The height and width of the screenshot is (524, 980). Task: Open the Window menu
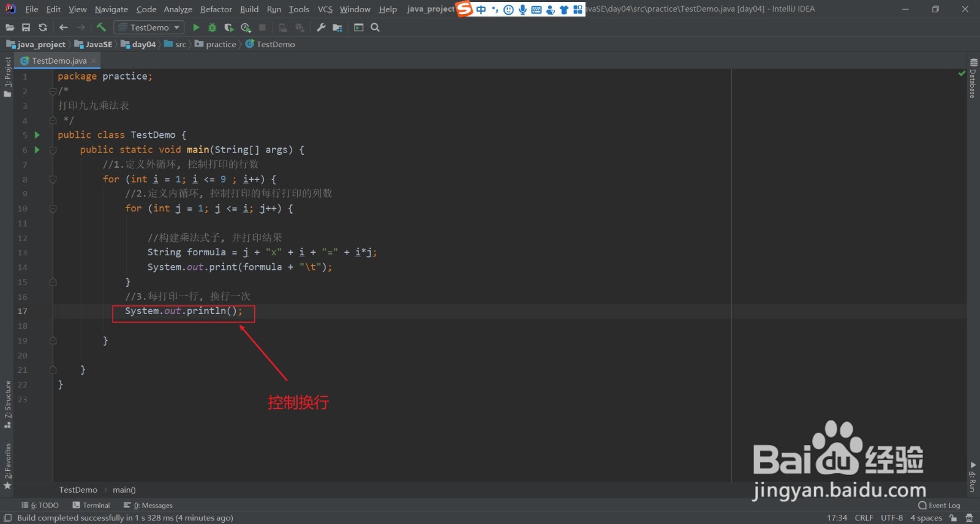click(355, 9)
